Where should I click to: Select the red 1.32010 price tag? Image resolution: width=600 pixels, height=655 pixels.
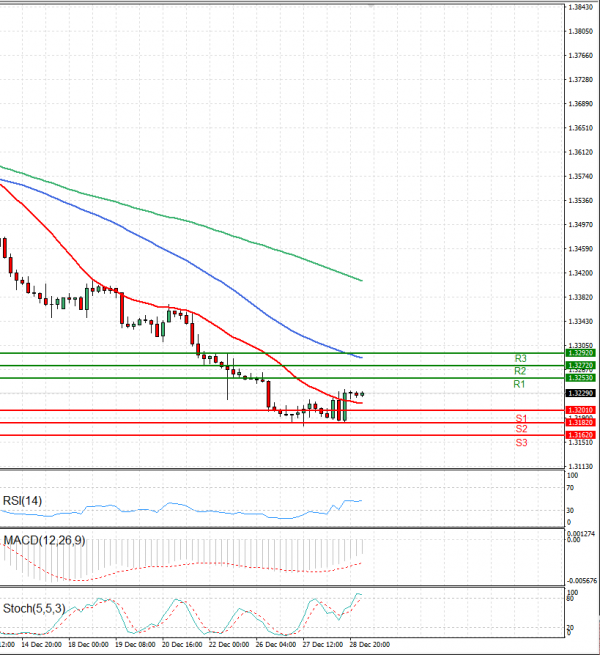(x=580, y=410)
